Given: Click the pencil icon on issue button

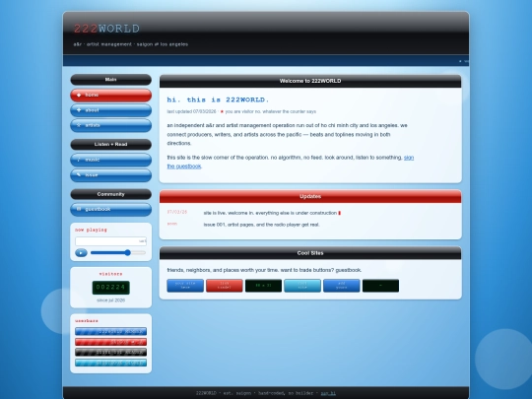Looking at the screenshot, I should click(x=79, y=175).
